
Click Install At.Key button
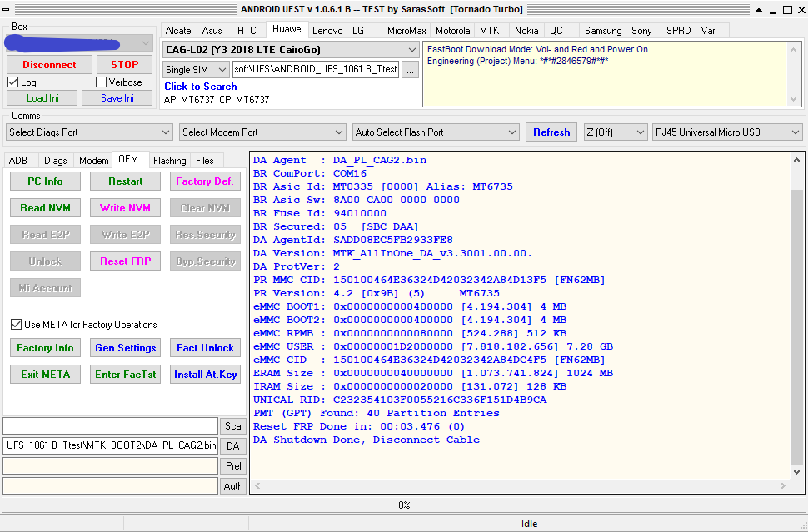click(x=205, y=375)
